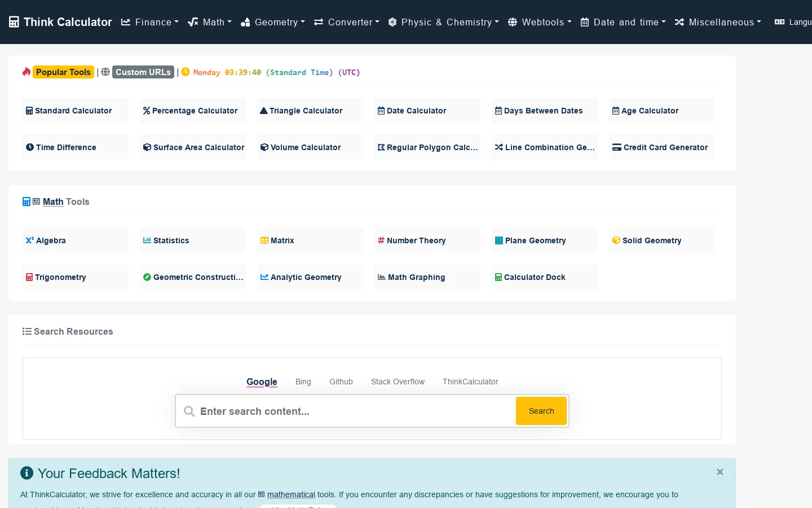The image size is (812, 508).
Task: Click the magnifier icon in search box
Action: [x=189, y=411]
